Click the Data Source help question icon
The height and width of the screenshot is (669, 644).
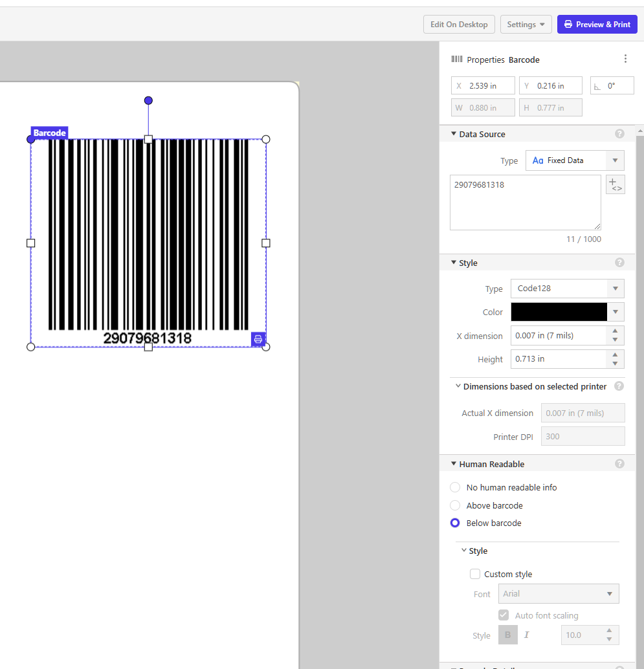pos(619,134)
